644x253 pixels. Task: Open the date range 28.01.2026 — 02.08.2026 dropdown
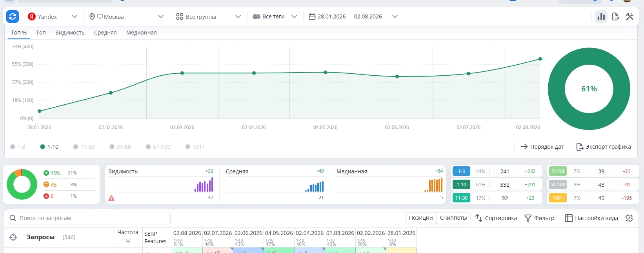pyautogui.click(x=353, y=16)
